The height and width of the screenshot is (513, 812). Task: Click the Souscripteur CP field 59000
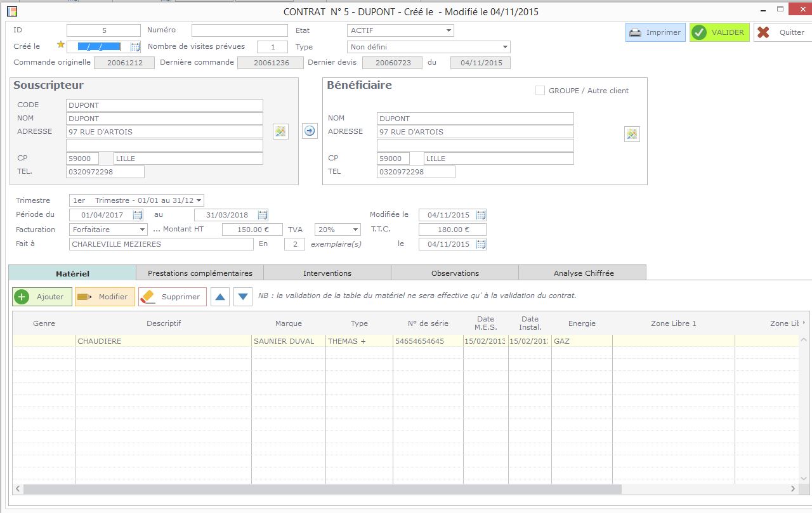[x=82, y=159]
